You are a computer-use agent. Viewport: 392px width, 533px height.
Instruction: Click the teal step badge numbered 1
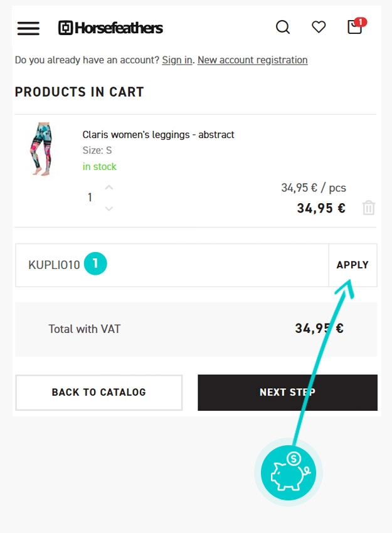point(95,264)
